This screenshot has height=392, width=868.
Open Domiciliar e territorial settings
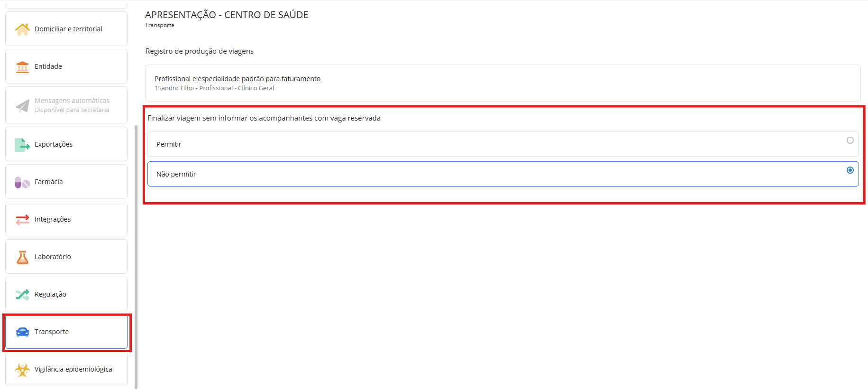tap(66, 29)
